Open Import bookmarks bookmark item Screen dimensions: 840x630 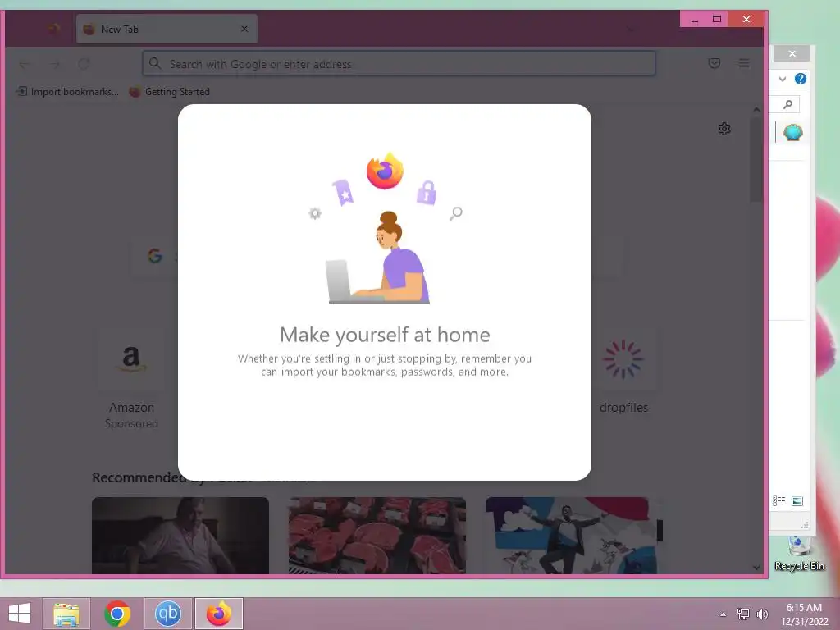click(x=67, y=92)
